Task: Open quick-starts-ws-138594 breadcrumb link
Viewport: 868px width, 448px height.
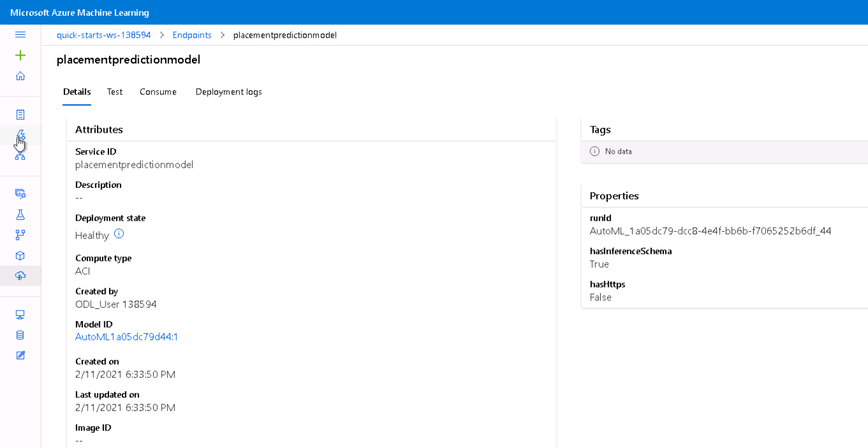Action: click(104, 35)
